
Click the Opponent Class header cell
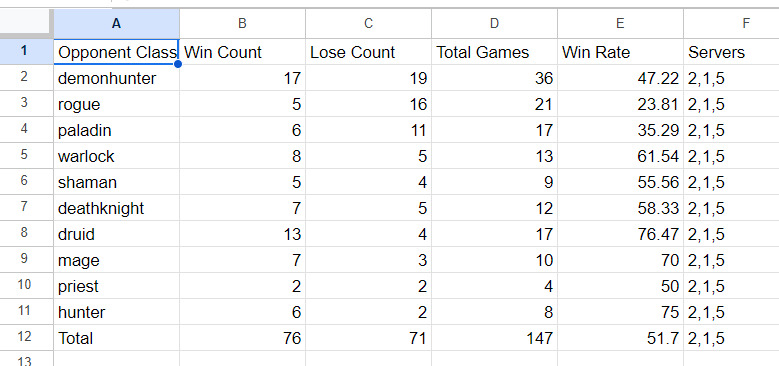click(x=116, y=52)
